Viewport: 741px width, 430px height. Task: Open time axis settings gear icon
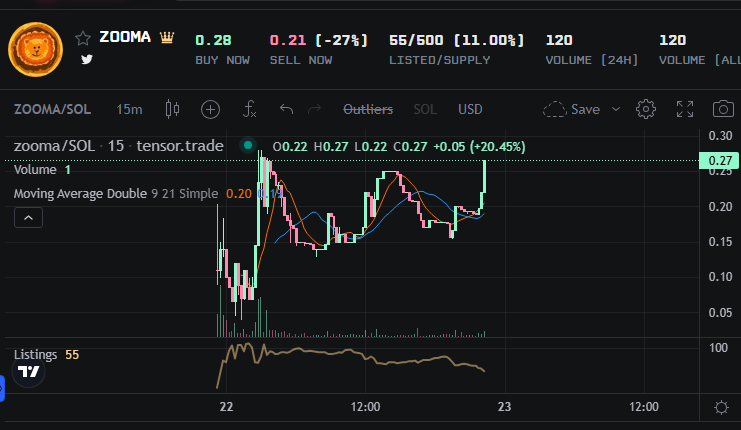[x=721, y=407]
